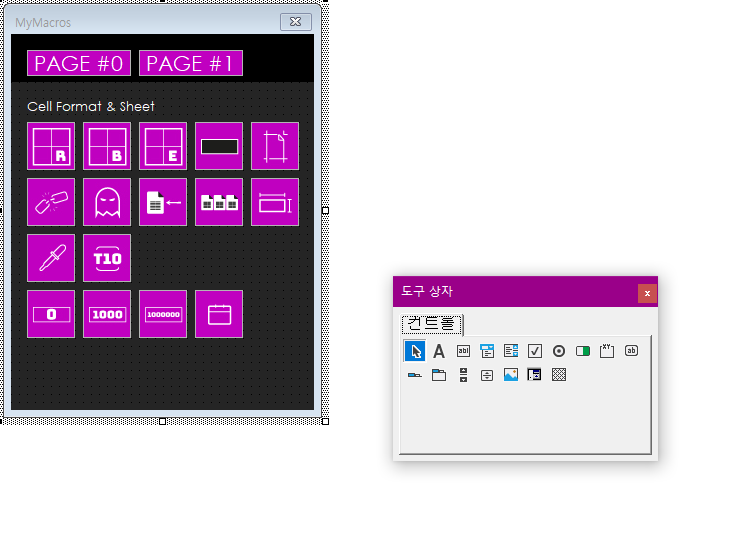
Task: Select the TabStrip control in toolbox
Action: point(415,375)
